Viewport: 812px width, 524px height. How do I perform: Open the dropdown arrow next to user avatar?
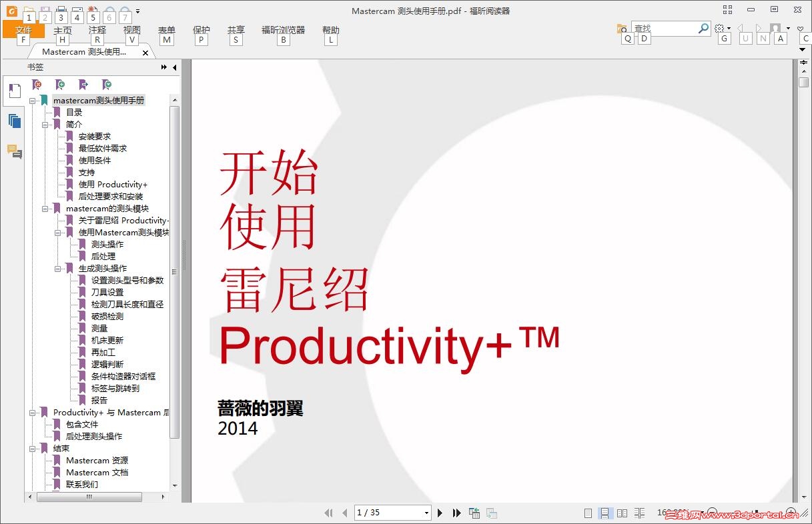(x=788, y=29)
